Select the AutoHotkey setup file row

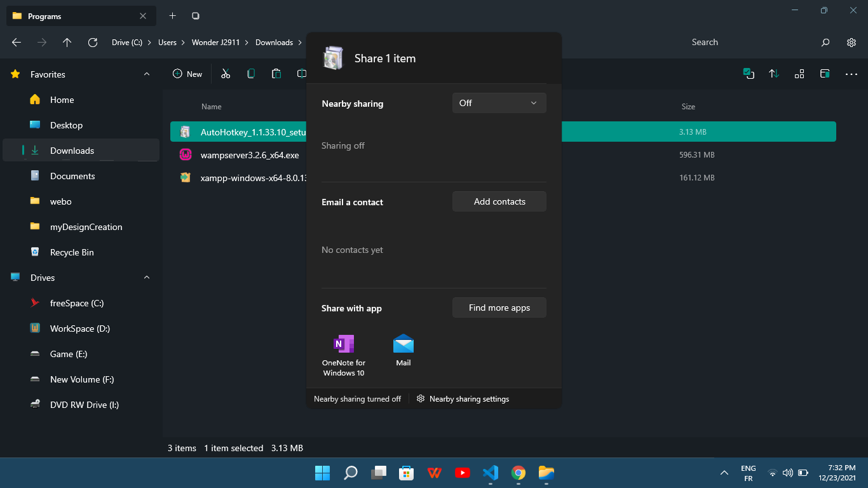(x=503, y=132)
